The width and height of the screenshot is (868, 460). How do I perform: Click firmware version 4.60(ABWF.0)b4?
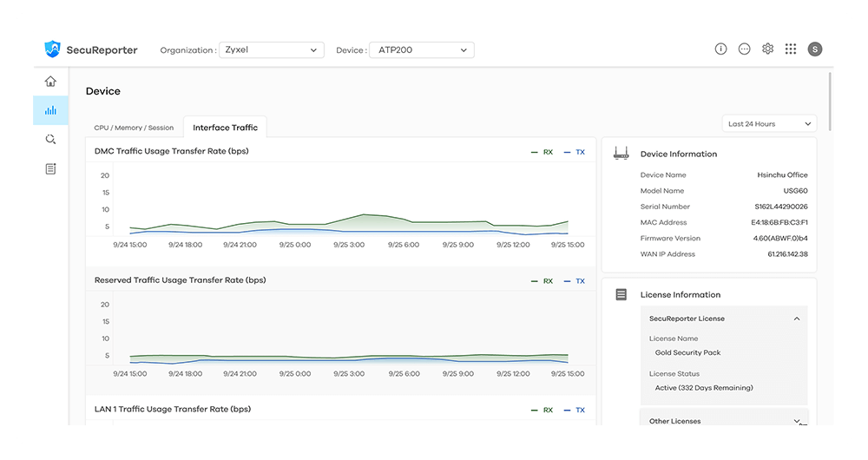tap(780, 239)
